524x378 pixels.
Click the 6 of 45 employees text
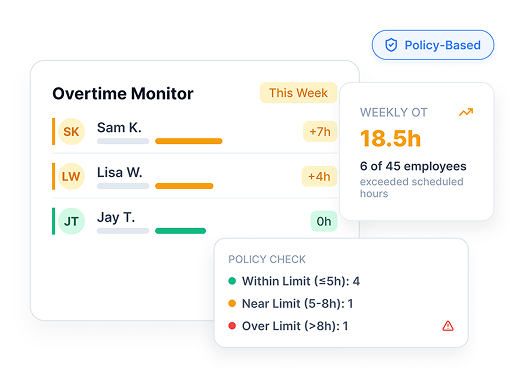coord(413,166)
